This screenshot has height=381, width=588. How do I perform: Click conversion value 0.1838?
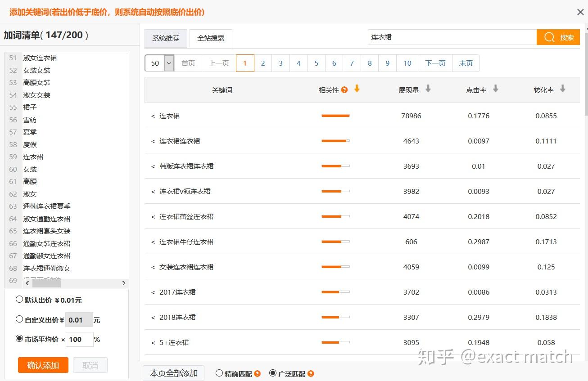pyautogui.click(x=546, y=318)
